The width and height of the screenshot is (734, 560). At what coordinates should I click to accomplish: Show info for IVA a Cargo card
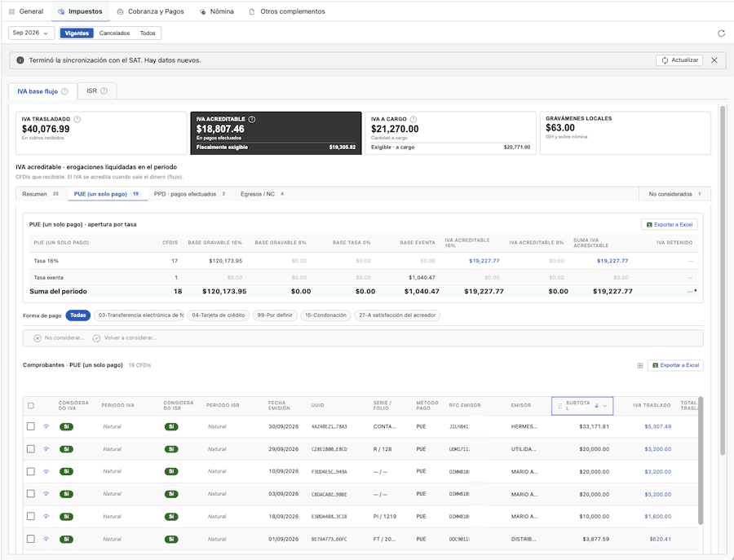[x=413, y=119]
